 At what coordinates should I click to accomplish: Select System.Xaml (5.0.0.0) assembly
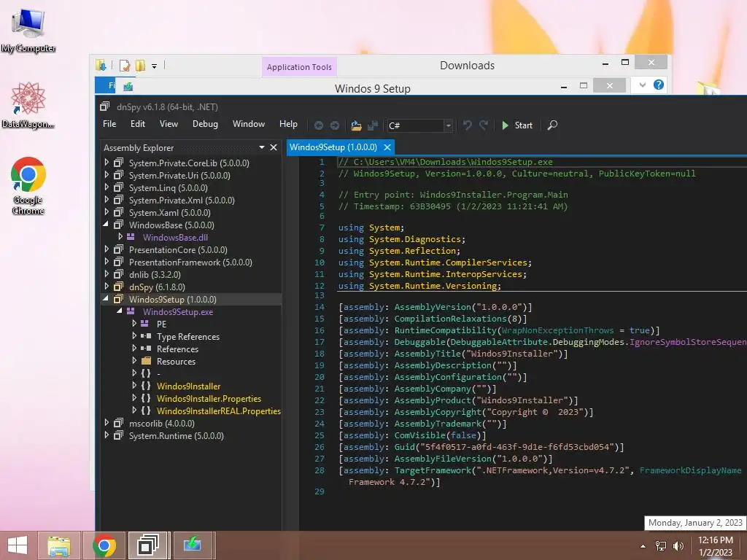click(x=169, y=213)
